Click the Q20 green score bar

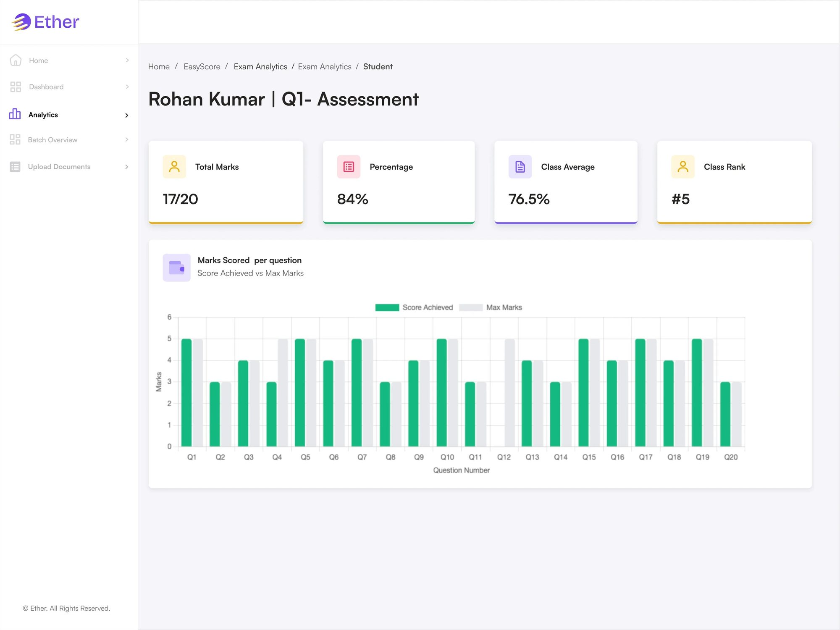(725, 414)
